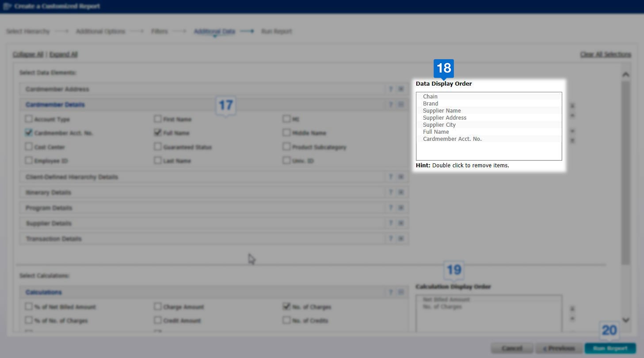644x358 pixels.
Task: Enable the Account Type checkbox
Action: [28, 119]
